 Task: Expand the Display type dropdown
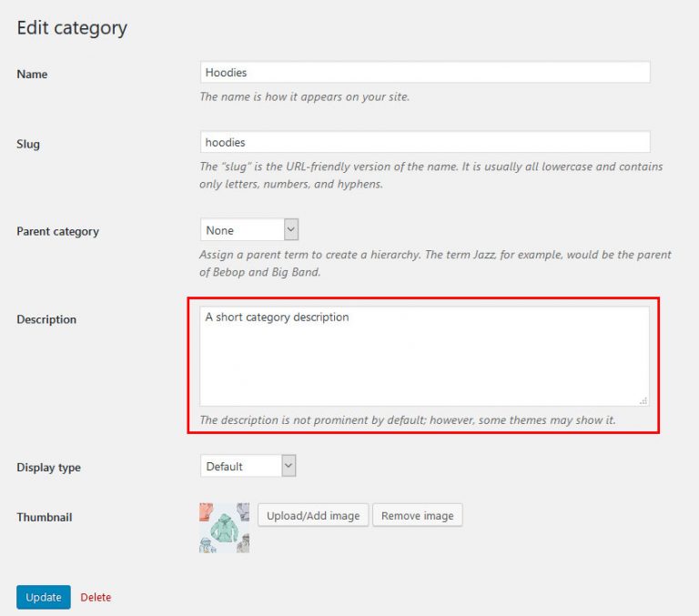pyautogui.click(x=248, y=467)
